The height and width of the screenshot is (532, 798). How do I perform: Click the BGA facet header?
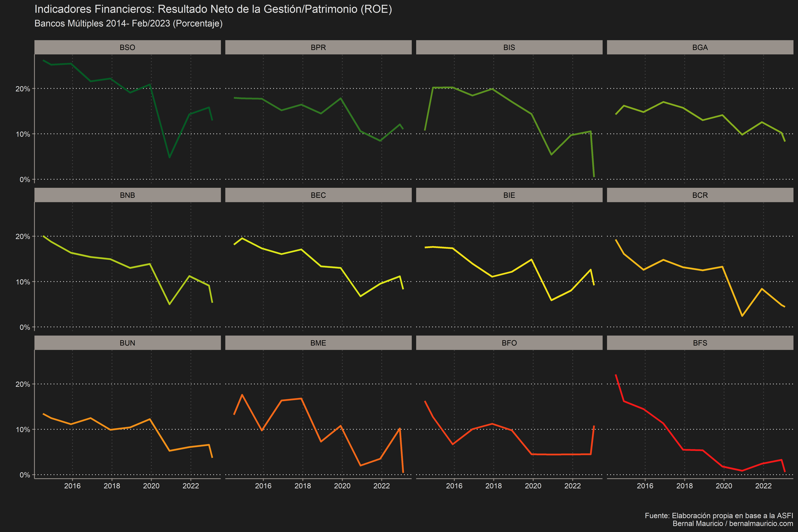700,47
